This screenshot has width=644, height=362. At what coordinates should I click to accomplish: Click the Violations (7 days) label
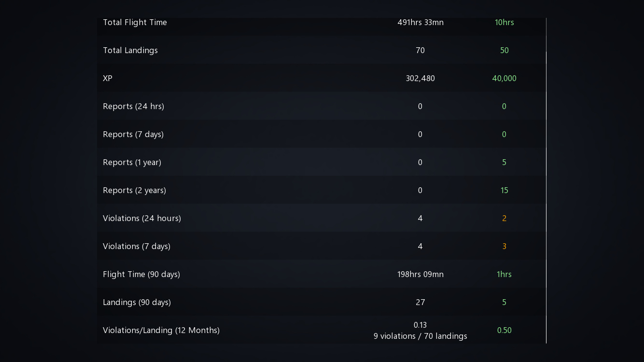click(x=137, y=246)
